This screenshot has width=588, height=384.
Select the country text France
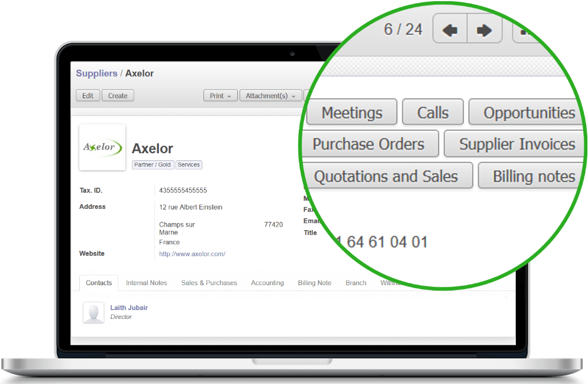pyautogui.click(x=169, y=242)
